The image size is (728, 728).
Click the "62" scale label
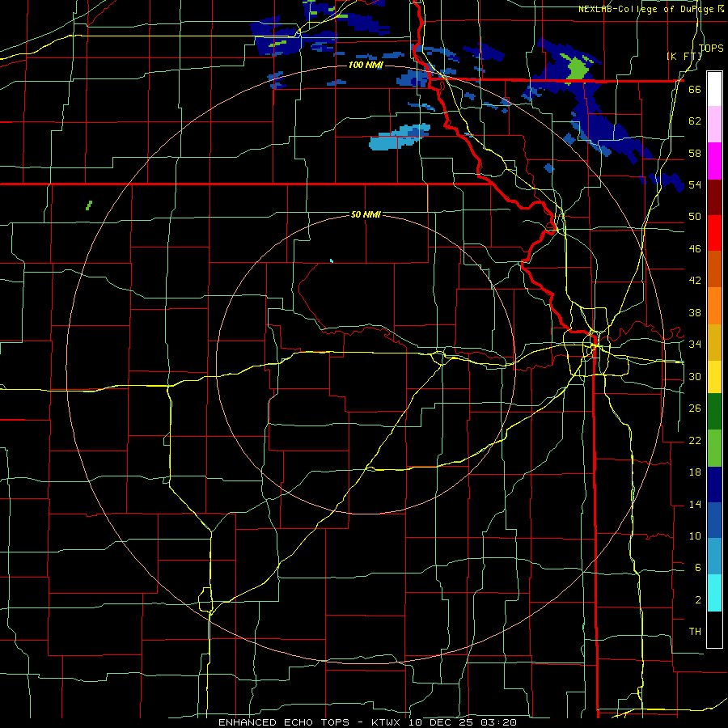tap(695, 121)
